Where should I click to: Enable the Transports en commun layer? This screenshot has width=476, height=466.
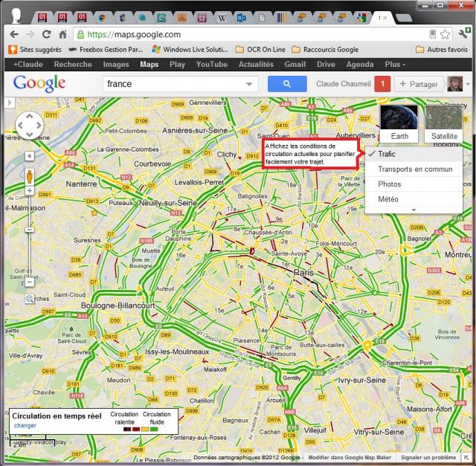[414, 169]
